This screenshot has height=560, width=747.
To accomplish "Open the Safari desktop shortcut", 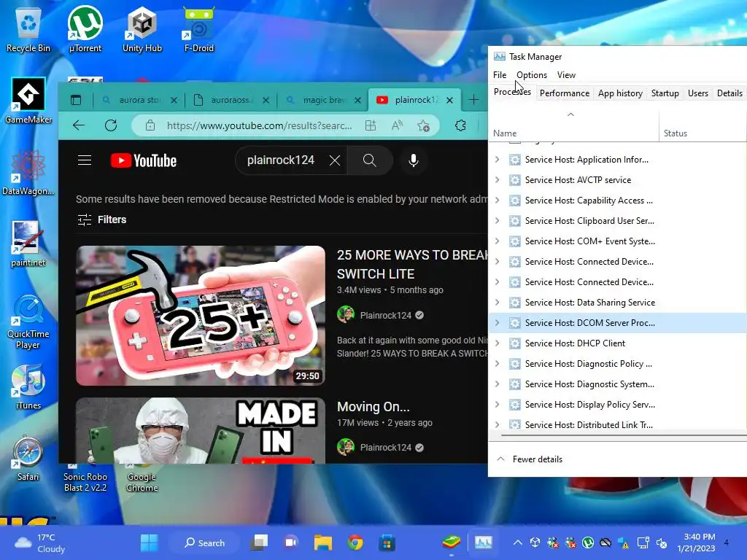I will [x=28, y=458].
